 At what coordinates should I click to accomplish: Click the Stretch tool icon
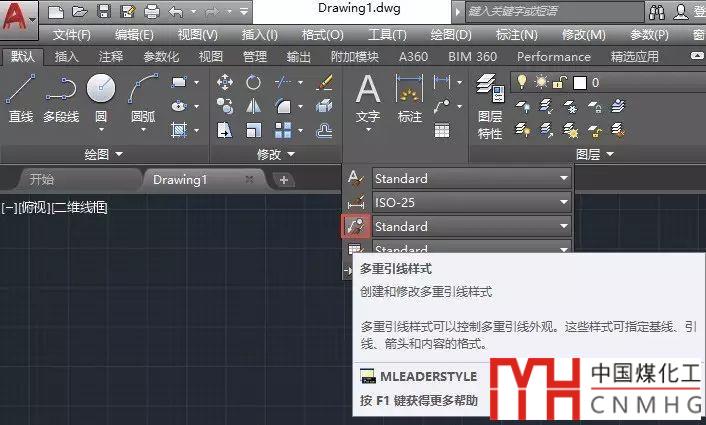pyautogui.click(x=225, y=131)
